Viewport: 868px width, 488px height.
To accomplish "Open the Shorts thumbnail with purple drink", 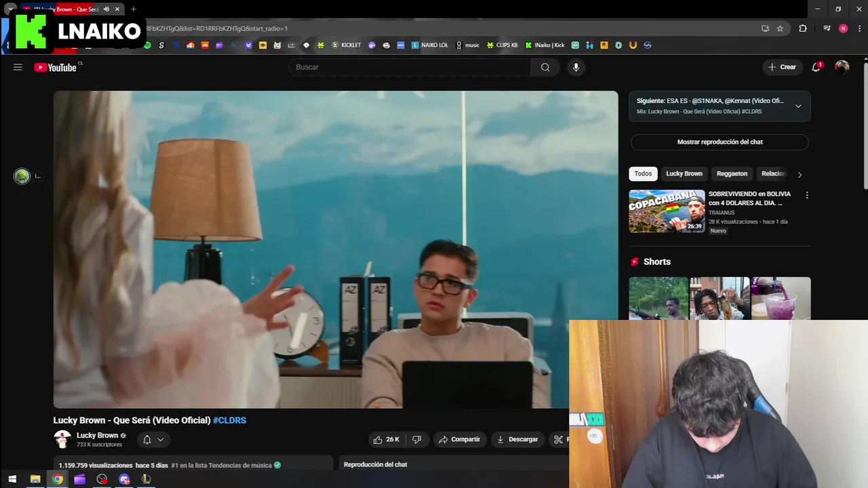I will coord(781,298).
